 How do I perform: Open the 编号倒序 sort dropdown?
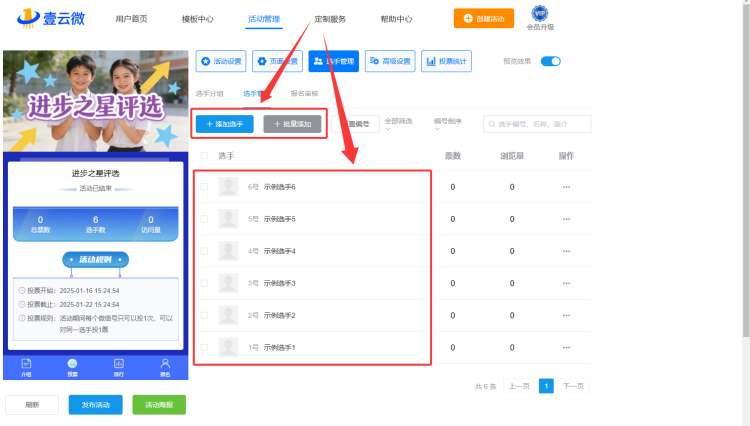click(x=448, y=124)
